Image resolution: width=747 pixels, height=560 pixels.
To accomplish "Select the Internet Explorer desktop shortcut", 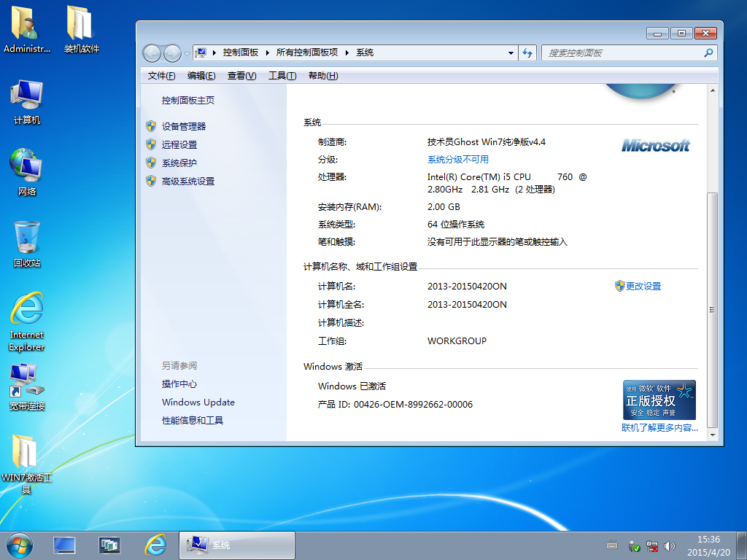I will [27, 322].
